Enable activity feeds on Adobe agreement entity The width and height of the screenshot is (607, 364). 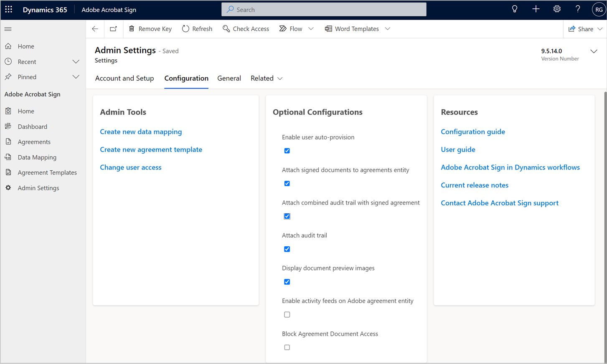(287, 315)
